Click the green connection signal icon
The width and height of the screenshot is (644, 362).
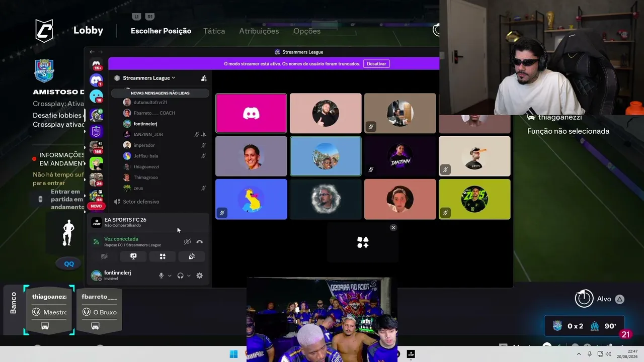click(96, 242)
